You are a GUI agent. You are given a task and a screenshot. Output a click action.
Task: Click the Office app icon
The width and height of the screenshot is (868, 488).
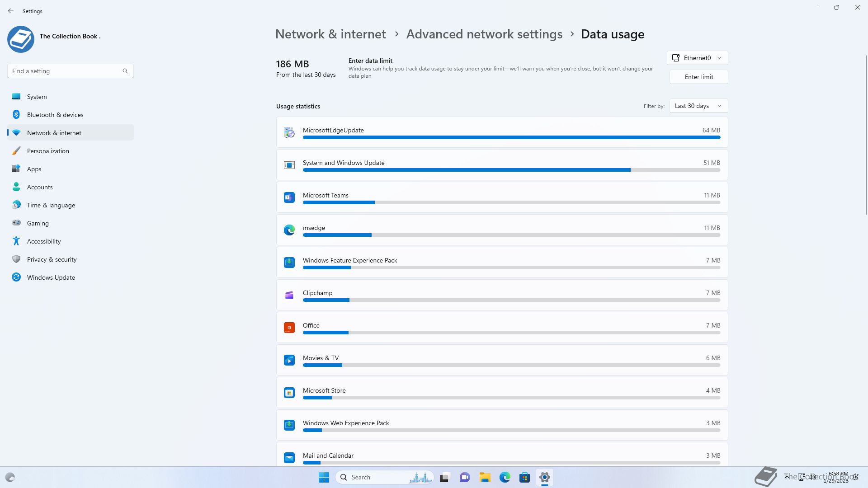click(289, 328)
